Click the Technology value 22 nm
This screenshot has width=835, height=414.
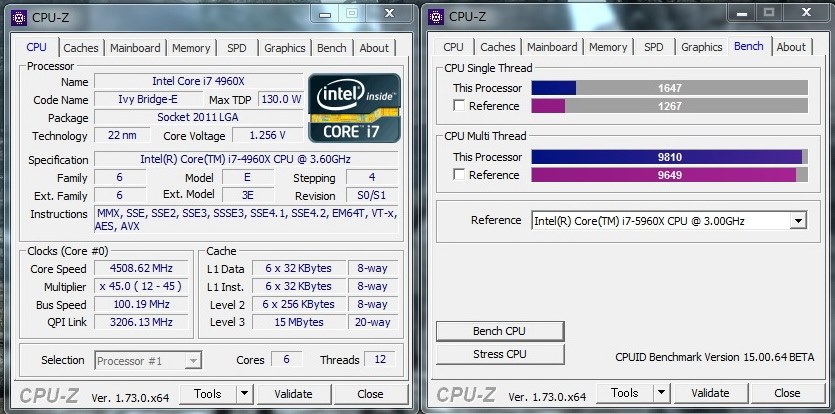point(122,135)
